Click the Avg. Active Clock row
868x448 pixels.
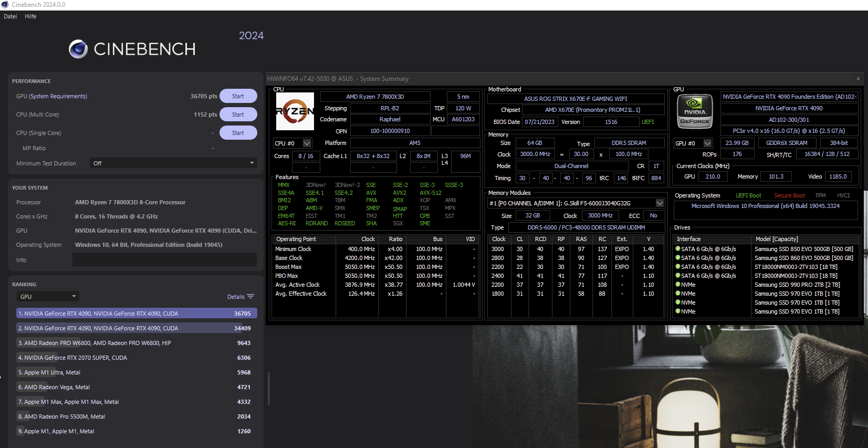click(x=375, y=285)
